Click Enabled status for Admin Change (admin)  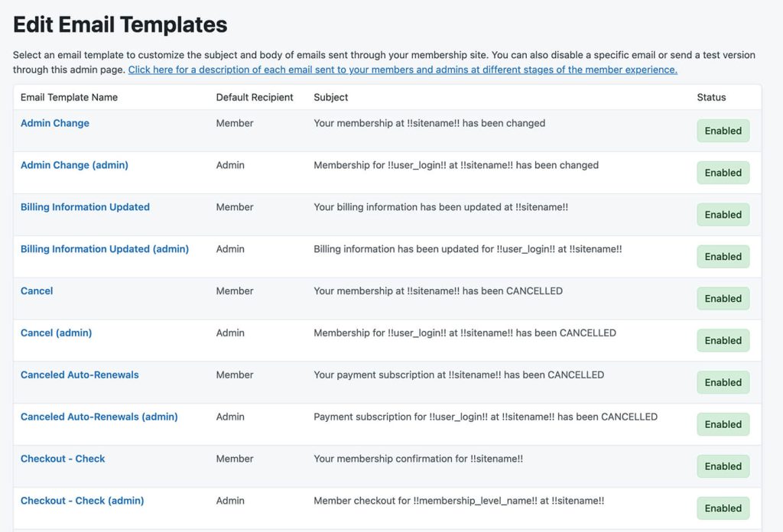pos(723,173)
